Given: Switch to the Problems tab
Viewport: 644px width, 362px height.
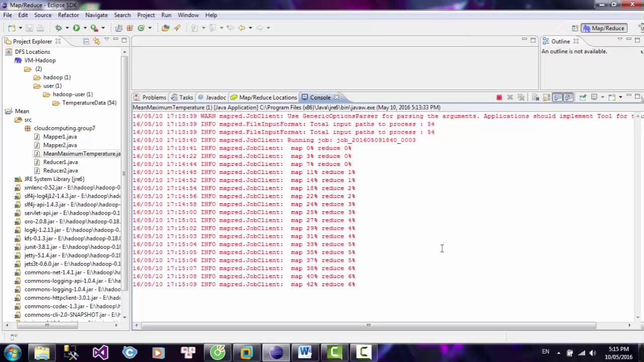Looking at the screenshot, I should click(150, 98).
